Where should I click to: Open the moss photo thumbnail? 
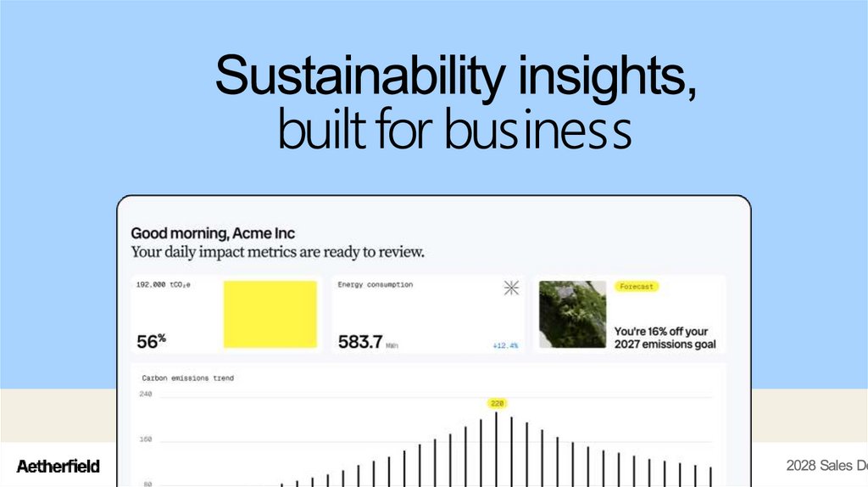pyautogui.click(x=572, y=314)
